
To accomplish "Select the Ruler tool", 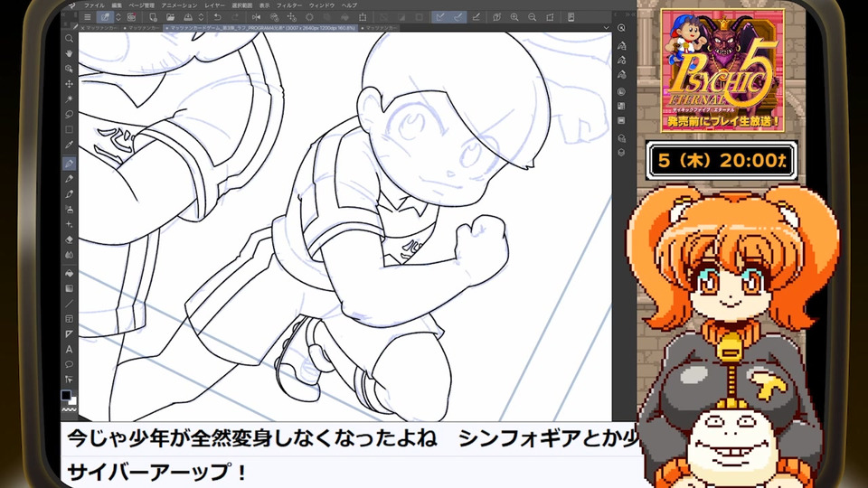I will [x=70, y=334].
